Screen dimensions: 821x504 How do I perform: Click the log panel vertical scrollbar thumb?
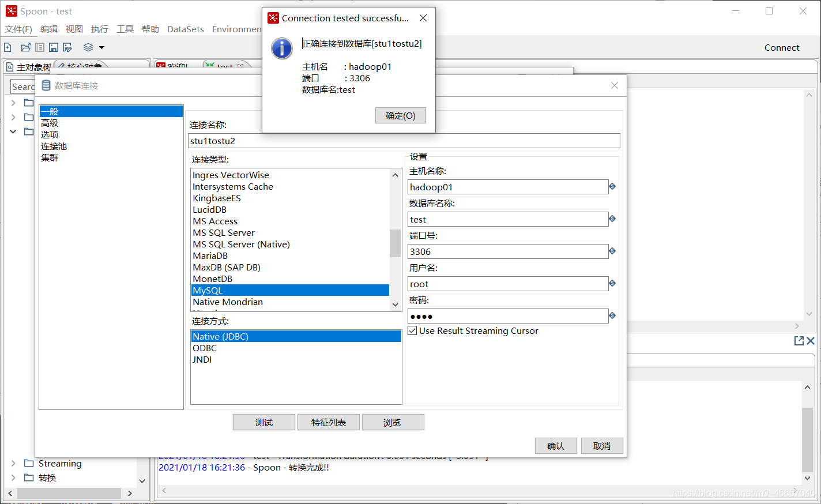tap(807, 440)
